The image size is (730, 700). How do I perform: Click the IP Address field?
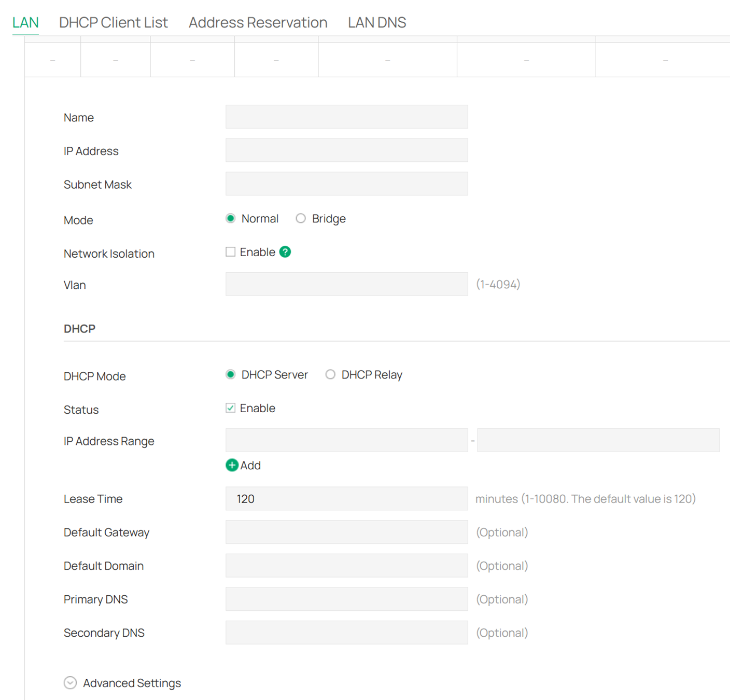(346, 150)
